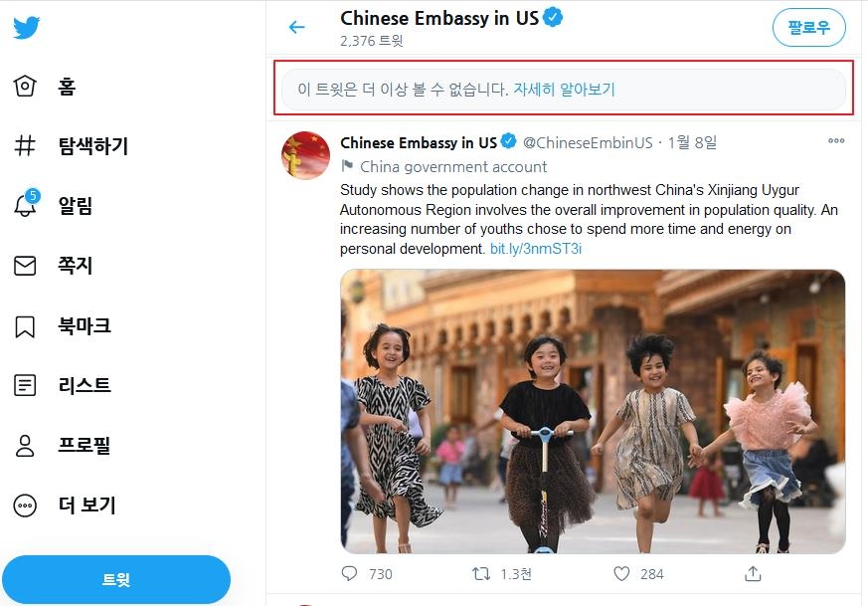Open the reply comment icon
Viewport: 868px width, 606px height.
[x=349, y=573]
